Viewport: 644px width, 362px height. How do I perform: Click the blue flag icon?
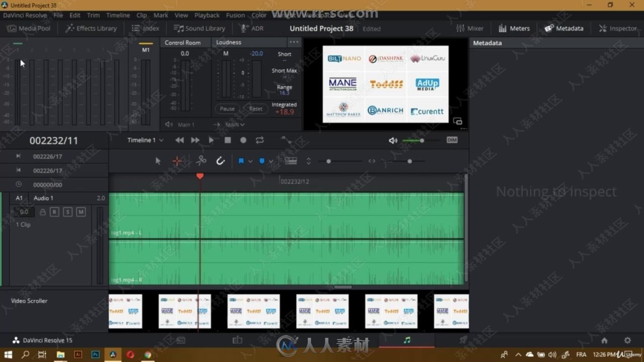pos(241,161)
